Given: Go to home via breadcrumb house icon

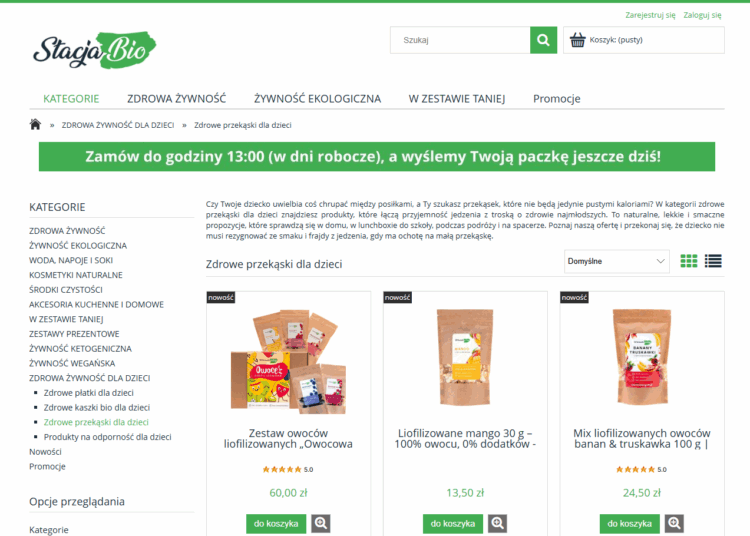Looking at the screenshot, I should pos(35,125).
